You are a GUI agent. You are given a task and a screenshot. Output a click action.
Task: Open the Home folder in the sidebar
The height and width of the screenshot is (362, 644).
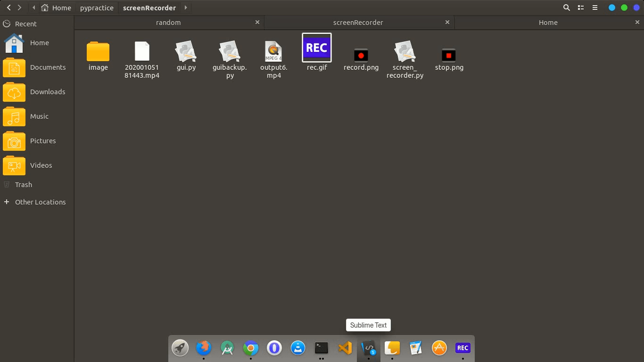(37, 43)
